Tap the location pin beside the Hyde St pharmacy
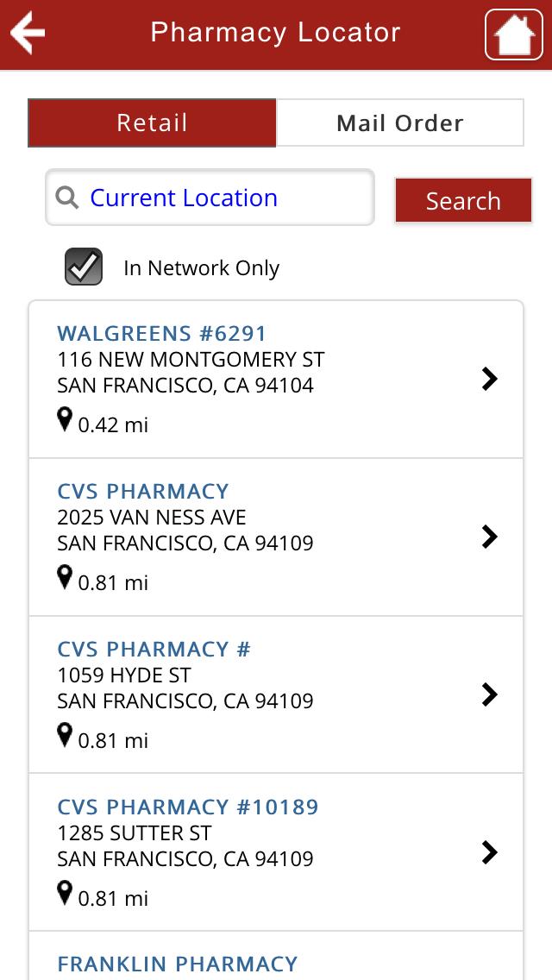The width and height of the screenshot is (552, 980). coord(66,736)
